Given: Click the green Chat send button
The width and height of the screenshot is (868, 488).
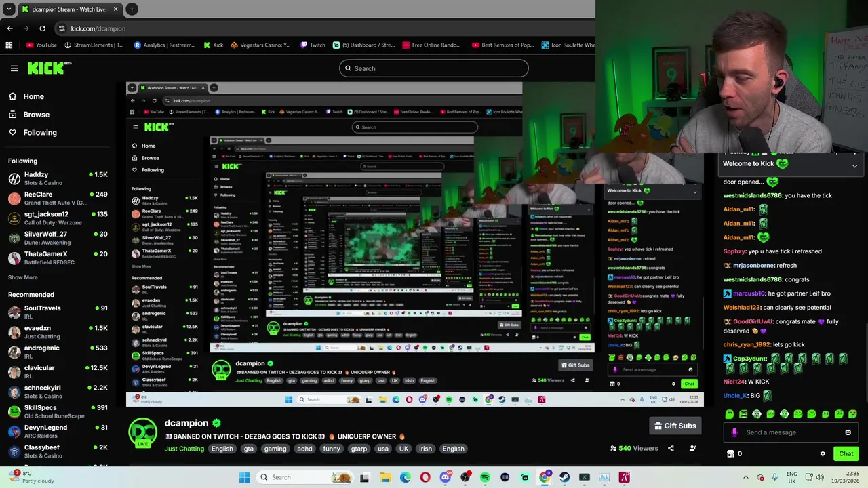Looking at the screenshot, I should [x=846, y=454].
